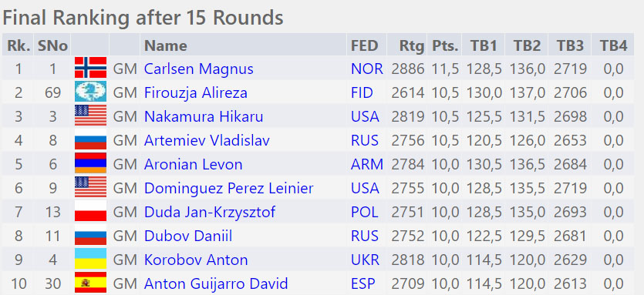
Task: Click the FIDE flag icon beside Firouzja
Action: click(x=90, y=92)
